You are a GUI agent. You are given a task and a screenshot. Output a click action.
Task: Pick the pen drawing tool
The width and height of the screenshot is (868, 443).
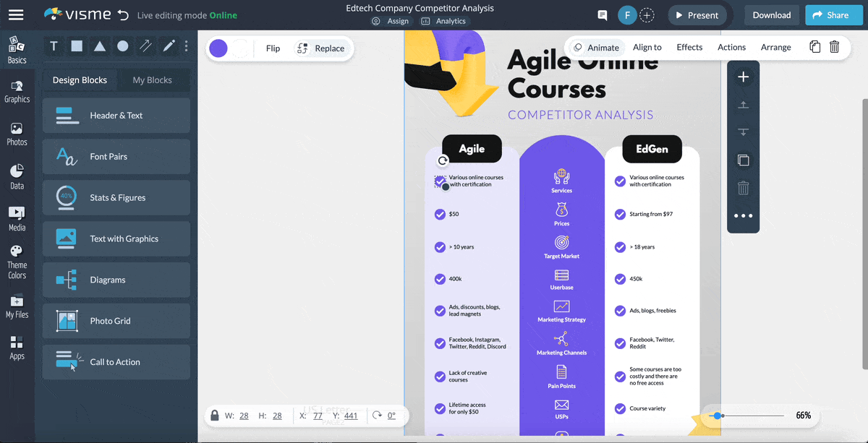[x=169, y=46]
